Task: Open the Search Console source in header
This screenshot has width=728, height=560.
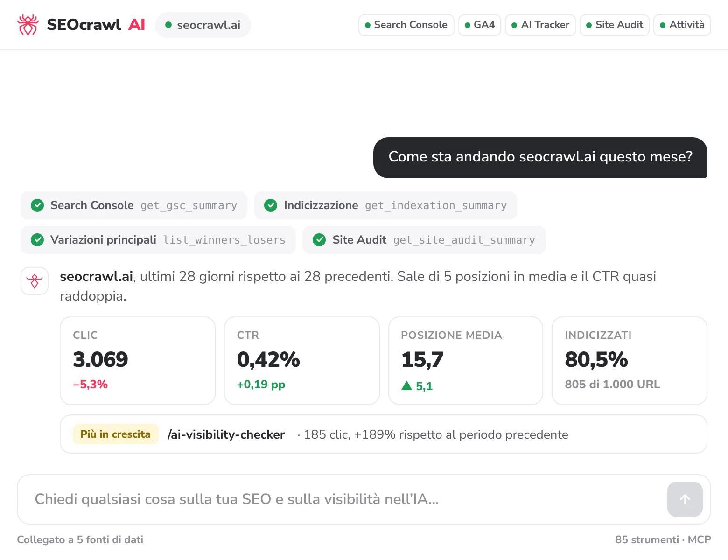Action: [406, 25]
